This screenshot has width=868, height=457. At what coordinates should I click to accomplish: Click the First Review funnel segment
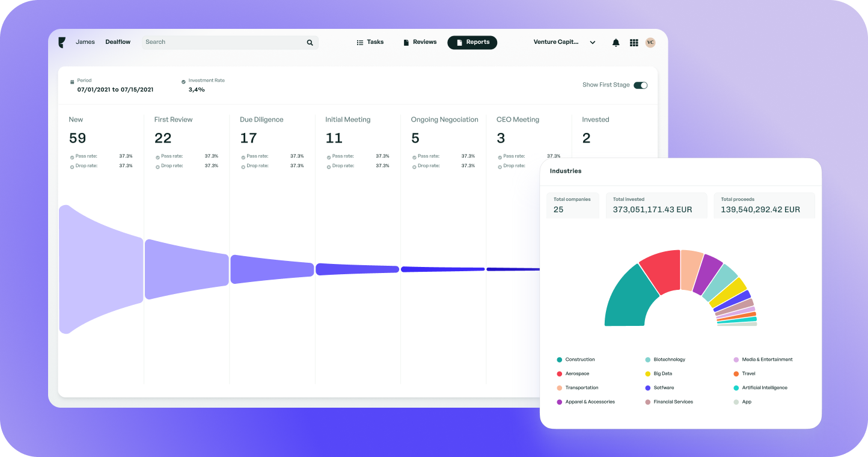[x=186, y=269]
